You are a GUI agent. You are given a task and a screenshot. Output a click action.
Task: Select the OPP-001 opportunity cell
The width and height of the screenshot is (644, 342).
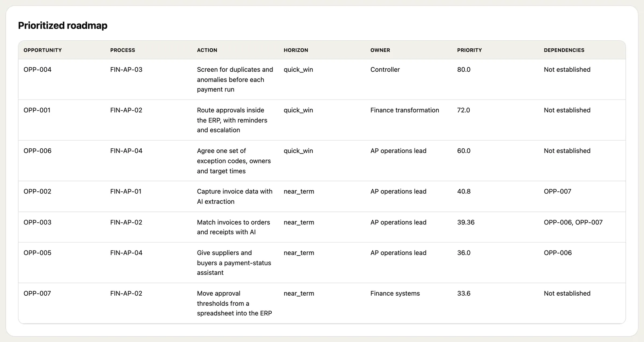click(x=37, y=110)
